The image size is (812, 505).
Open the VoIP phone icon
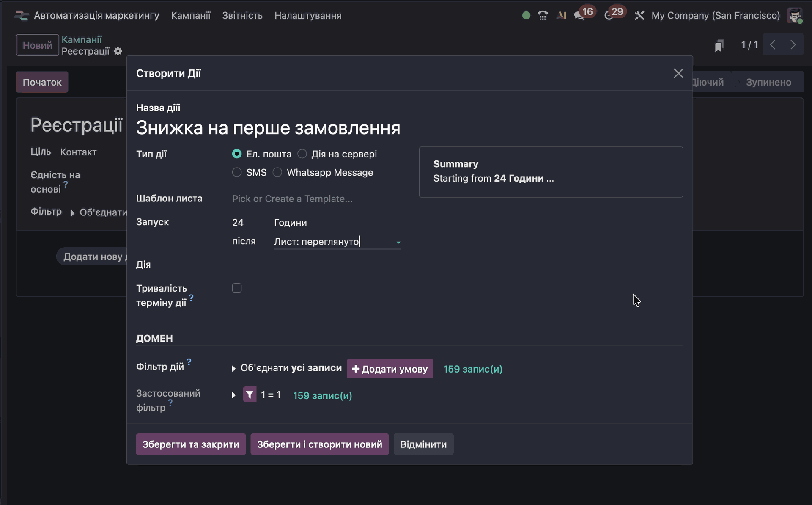pyautogui.click(x=543, y=16)
